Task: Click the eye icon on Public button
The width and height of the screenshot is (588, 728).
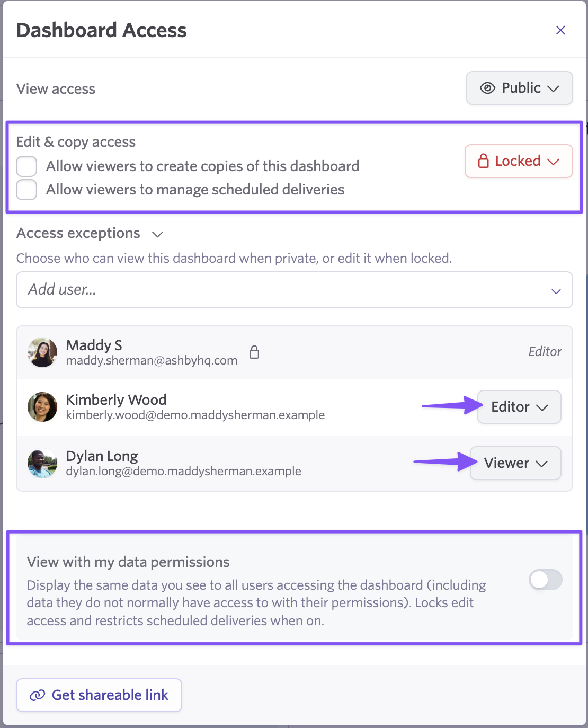Action: click(487, 88)
